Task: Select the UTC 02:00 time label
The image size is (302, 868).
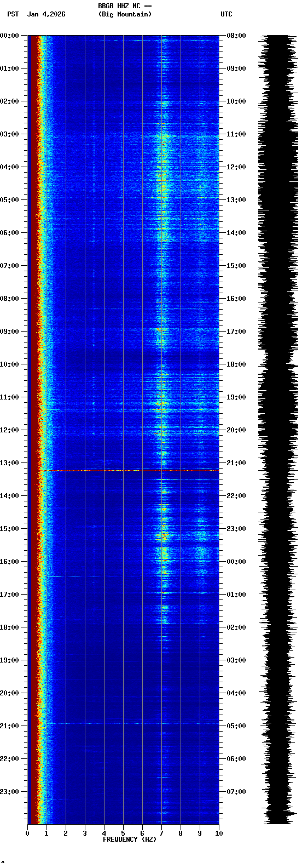Action: [x=236, y=627]
